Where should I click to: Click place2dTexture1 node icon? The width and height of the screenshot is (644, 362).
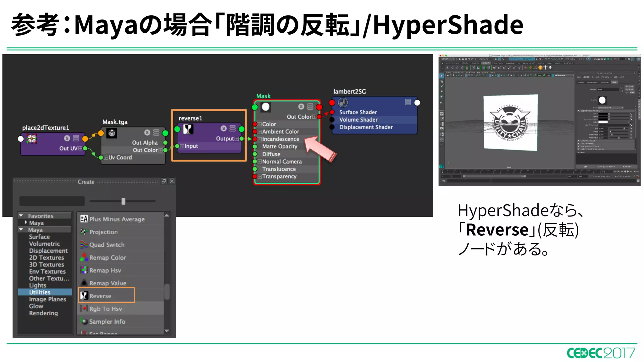coord(31,139)
